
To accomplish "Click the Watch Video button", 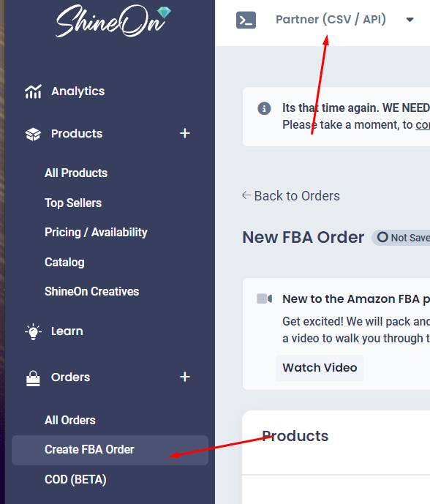I will tap(320, 368).
